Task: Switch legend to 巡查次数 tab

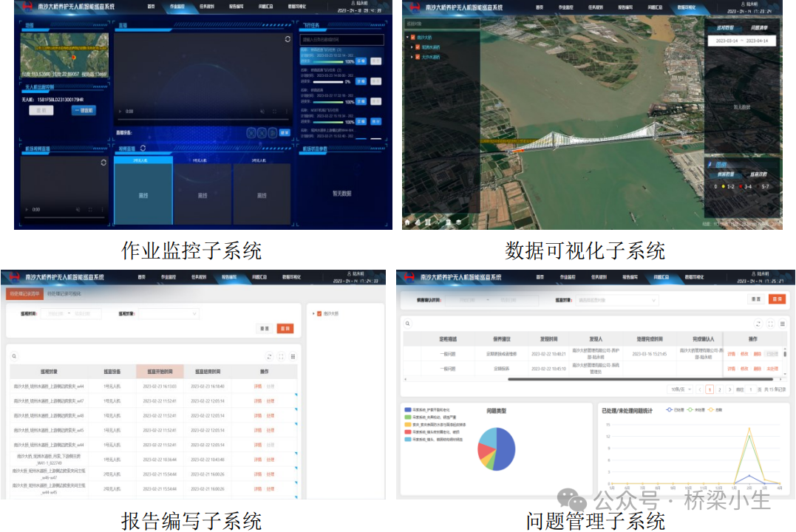Action: tap(758, 174)
